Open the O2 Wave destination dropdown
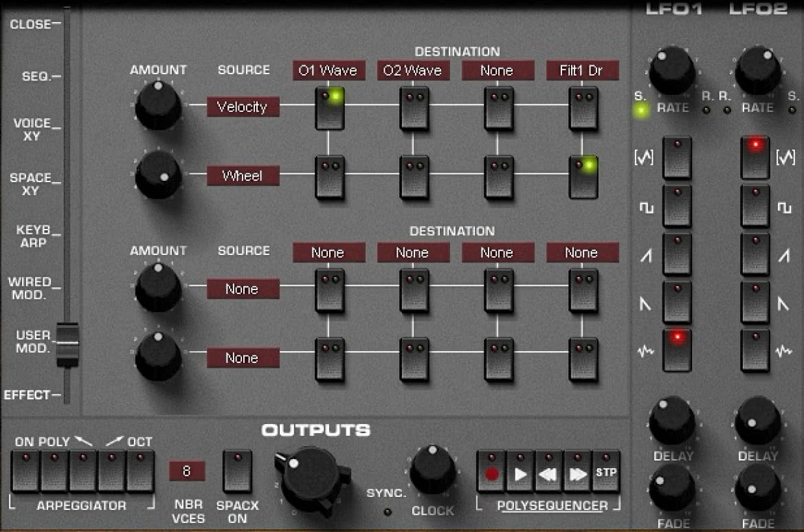The width and height of the screenshot is (804, 532). 413,70
